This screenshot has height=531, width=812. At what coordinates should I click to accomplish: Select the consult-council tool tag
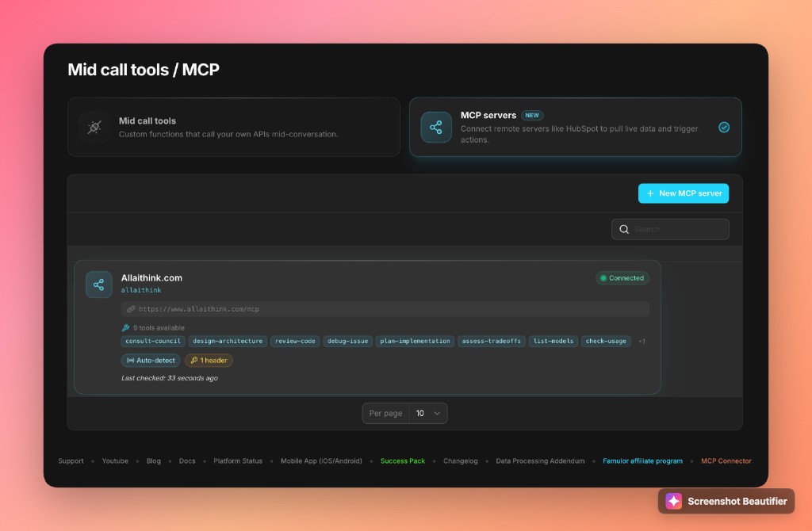pyautogui.click(x=153, y=341)
